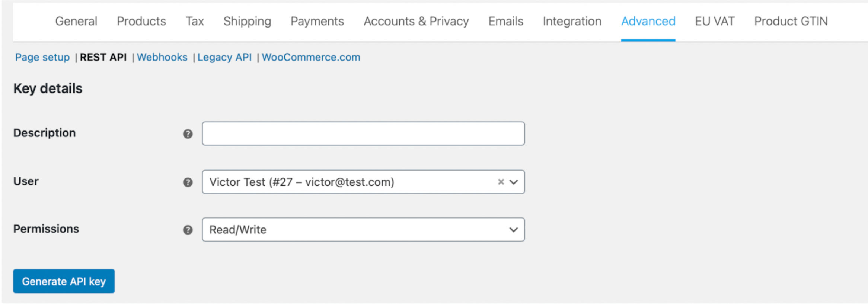The image size is (868, 304).
Task: Select the Integration tab
Action: (572, 21)
